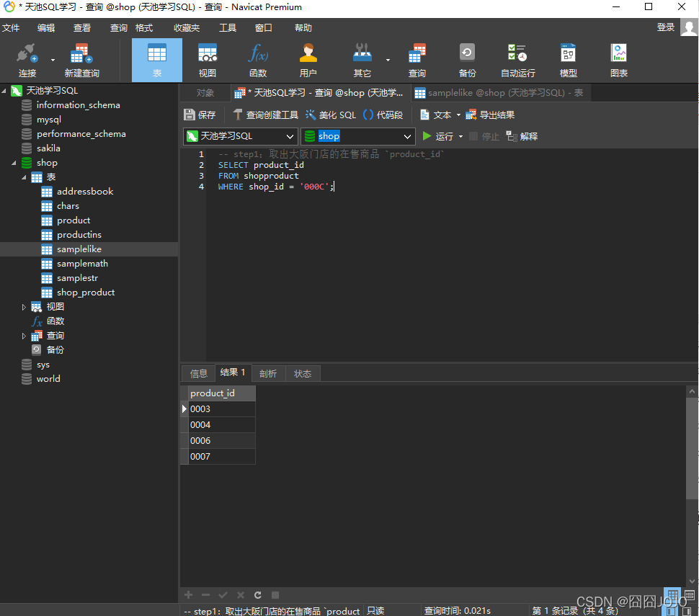The image size is (699, 616).
Task: Select the world database
Action: tap(48, 379)
